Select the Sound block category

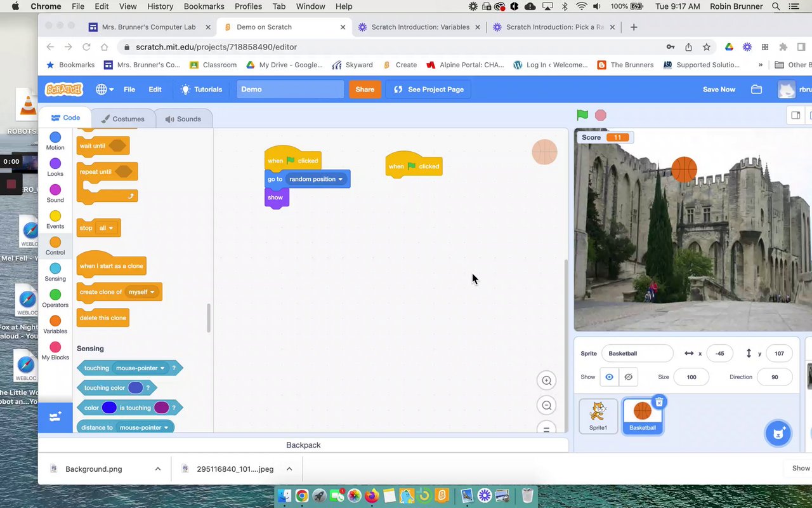tap(55, 194)
